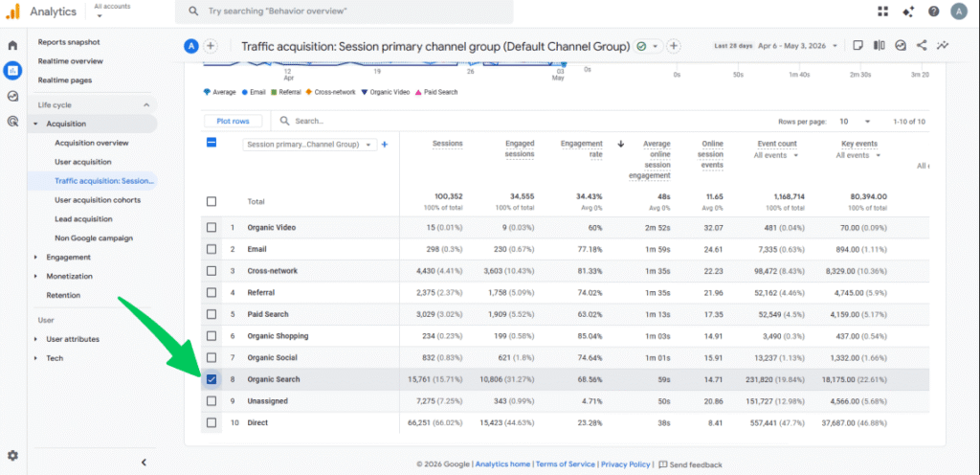Add a comparison with plus icon beside segment A
This screenshot has width=980, height=475.
point(211,46)
